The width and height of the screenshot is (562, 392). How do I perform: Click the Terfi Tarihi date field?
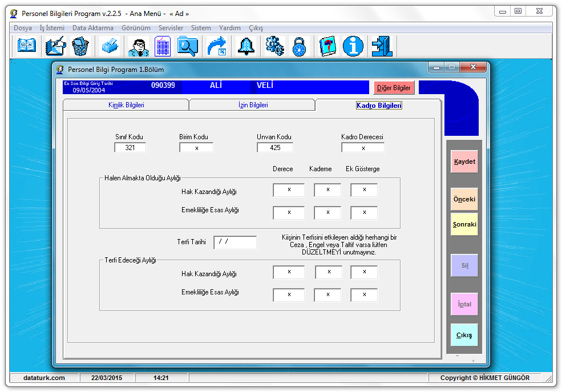click(x=235, y=243)
